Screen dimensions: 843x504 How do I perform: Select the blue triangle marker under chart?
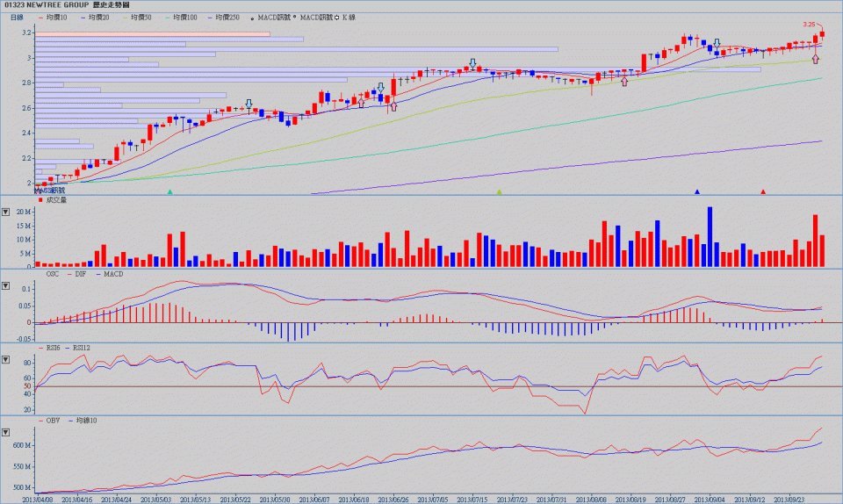pyautogui.click(x=697, y=191)
